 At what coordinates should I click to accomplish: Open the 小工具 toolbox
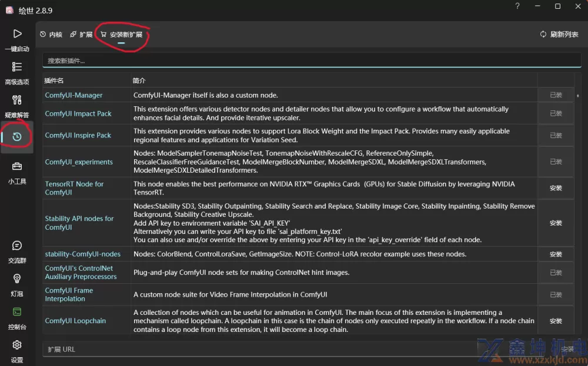point(17,173)
